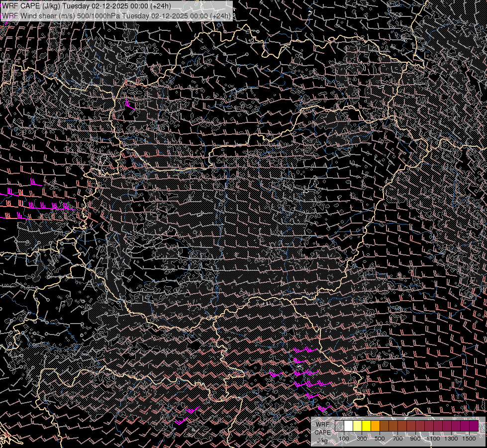
Task: Click the '500' legend label
Action: point(380,439)
